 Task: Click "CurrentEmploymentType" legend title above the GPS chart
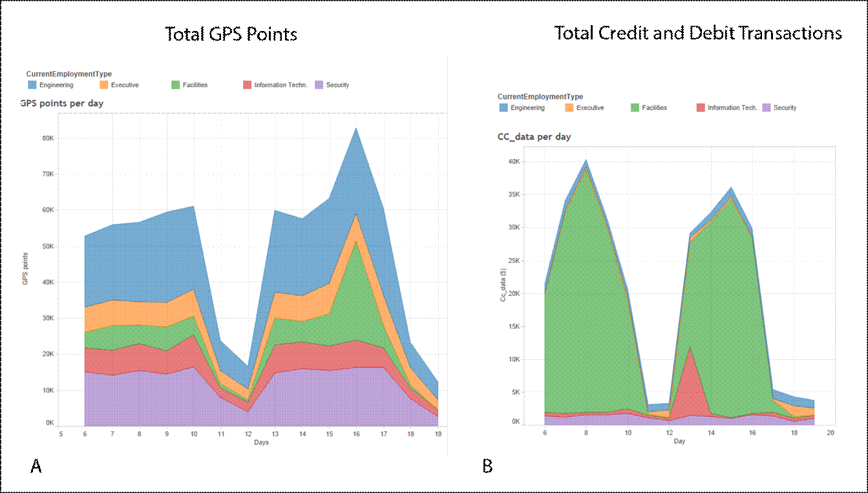(x=69, y=74)
